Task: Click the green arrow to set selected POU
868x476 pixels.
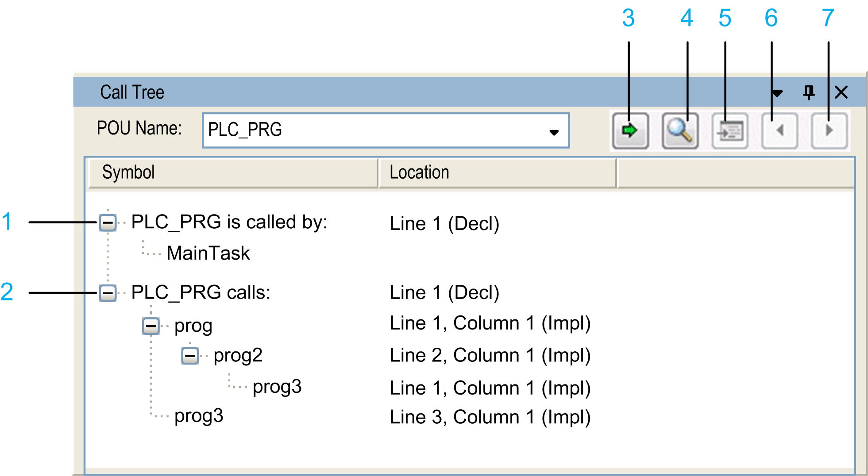Action: [x=630, y=130]
